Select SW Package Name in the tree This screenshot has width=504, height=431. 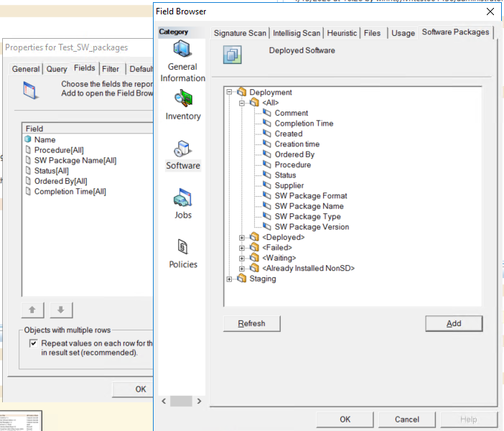tap(309, 206)
